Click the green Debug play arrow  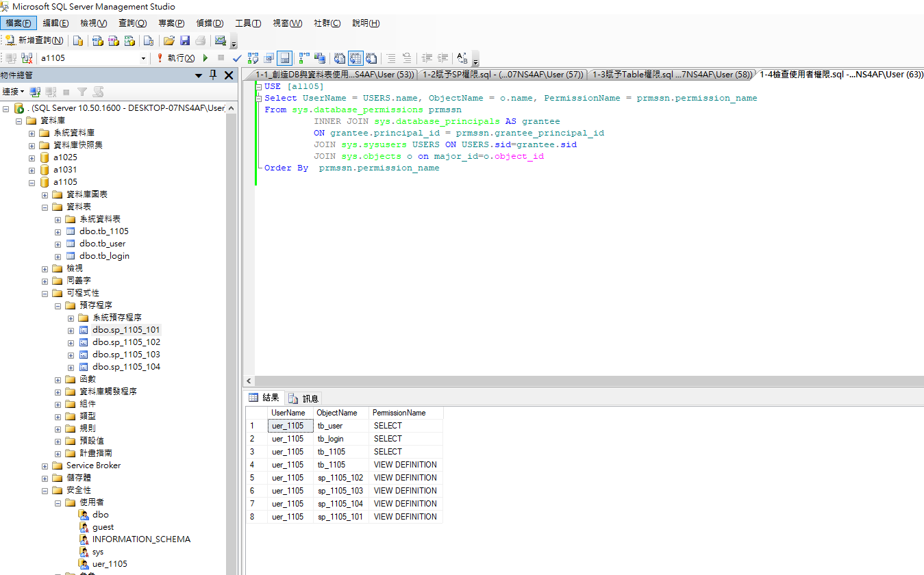pos(205,58)
